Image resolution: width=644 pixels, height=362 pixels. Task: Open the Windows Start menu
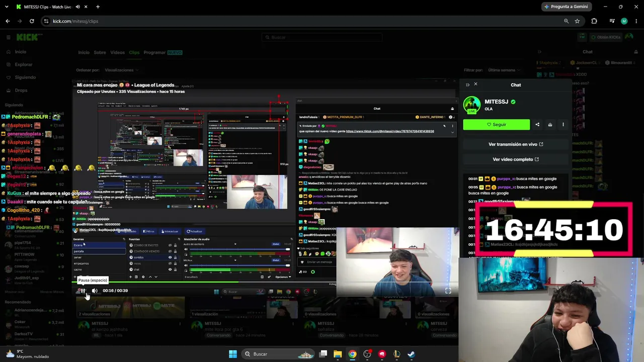point(233,354)
